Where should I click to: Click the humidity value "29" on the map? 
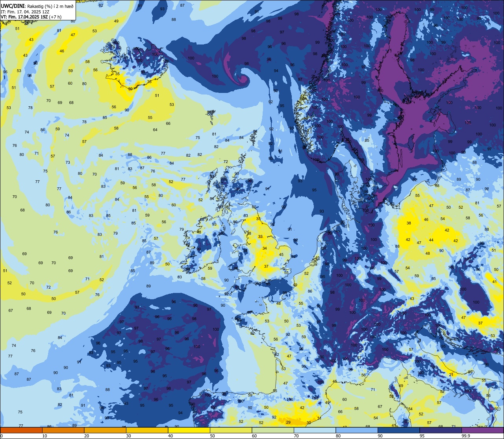coord(288,422)
